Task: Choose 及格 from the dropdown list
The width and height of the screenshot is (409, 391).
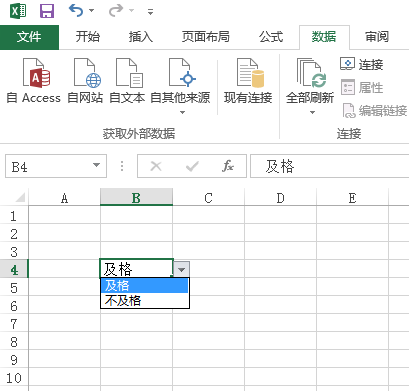Action: [145, 286]
